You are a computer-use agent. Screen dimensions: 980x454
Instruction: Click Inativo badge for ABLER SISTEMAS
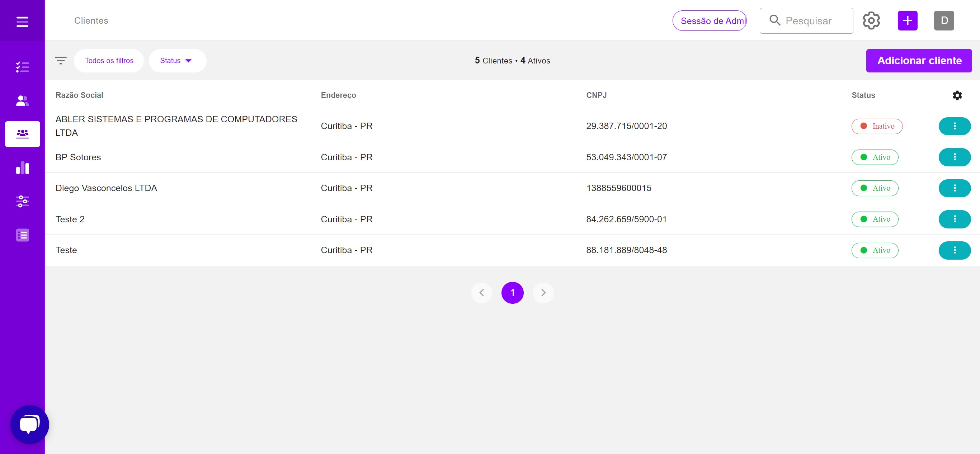pyautogui.click(x=877, y=126)
